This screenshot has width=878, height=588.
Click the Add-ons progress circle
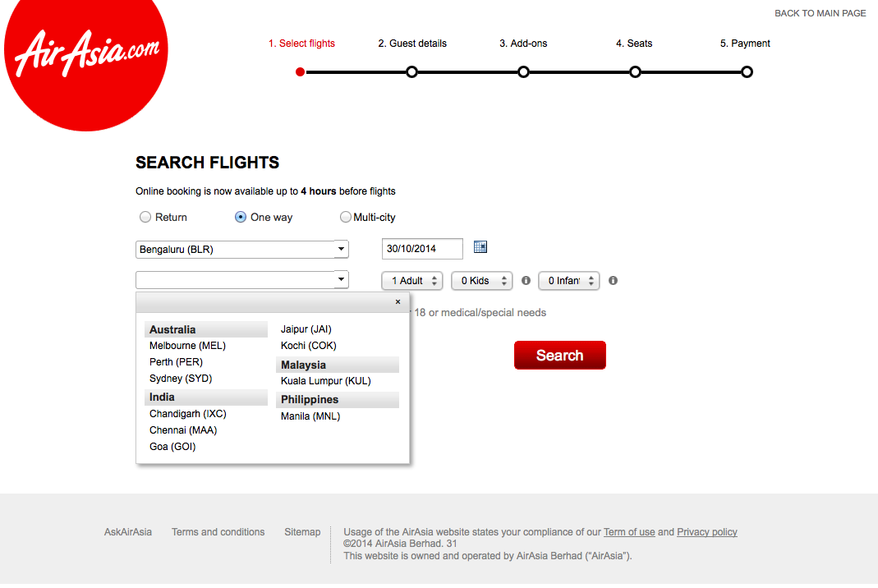tap(523, 71)
